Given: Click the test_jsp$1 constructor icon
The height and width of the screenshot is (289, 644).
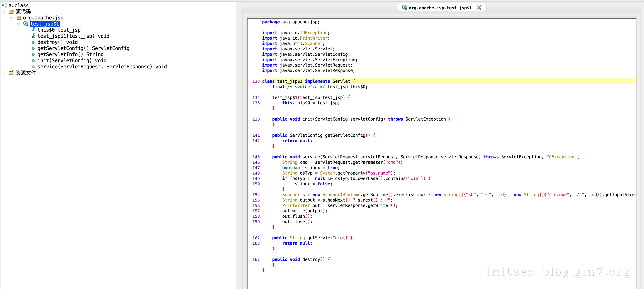Looking at the screenshot, I should pos(33,36).
